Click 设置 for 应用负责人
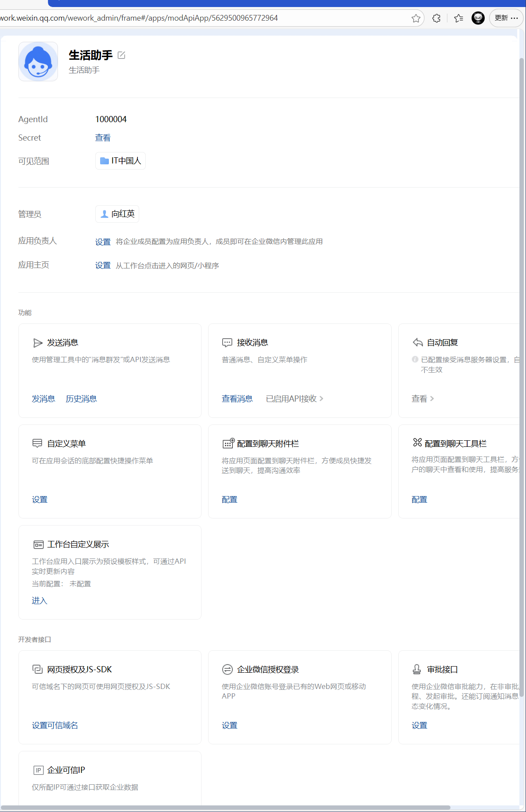Image resolution: width=526 pixels, height=812 pixels. click(x=103, y=242)
